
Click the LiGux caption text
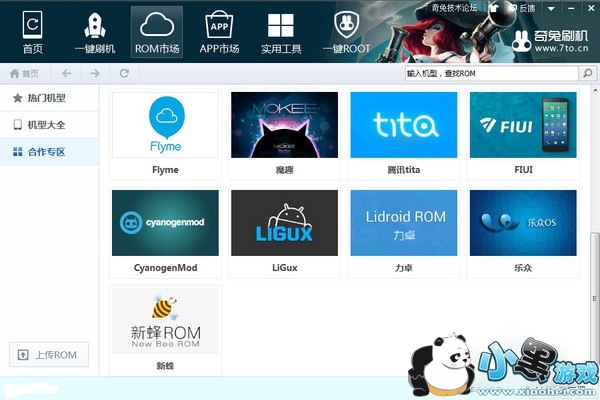[284, 268]
